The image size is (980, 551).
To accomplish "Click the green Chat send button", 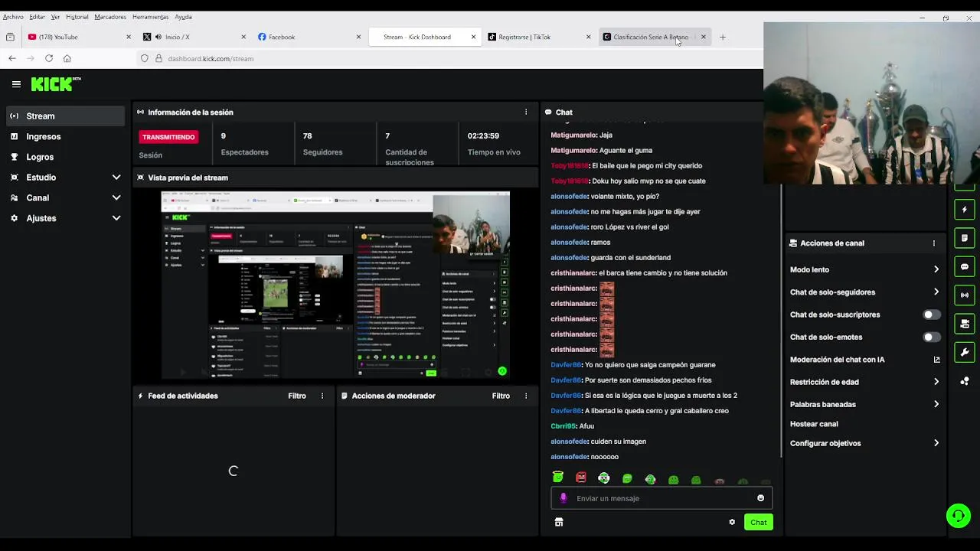I will click(x=758, y=522).
